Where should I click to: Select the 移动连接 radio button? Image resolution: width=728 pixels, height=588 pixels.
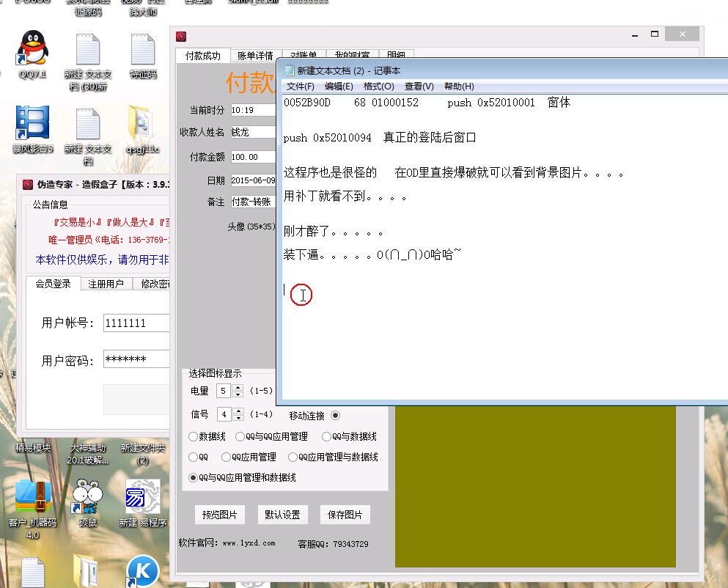pos(335,415)
